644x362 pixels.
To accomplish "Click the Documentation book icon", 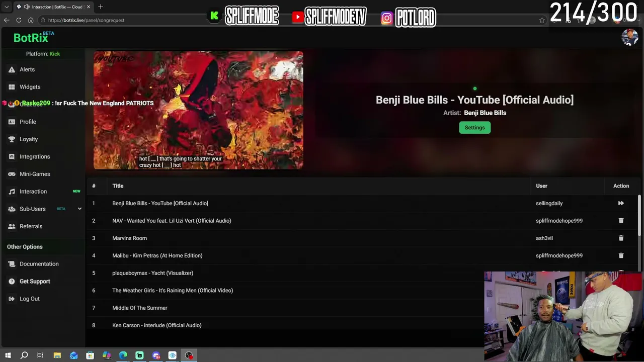I will (12, 264).
